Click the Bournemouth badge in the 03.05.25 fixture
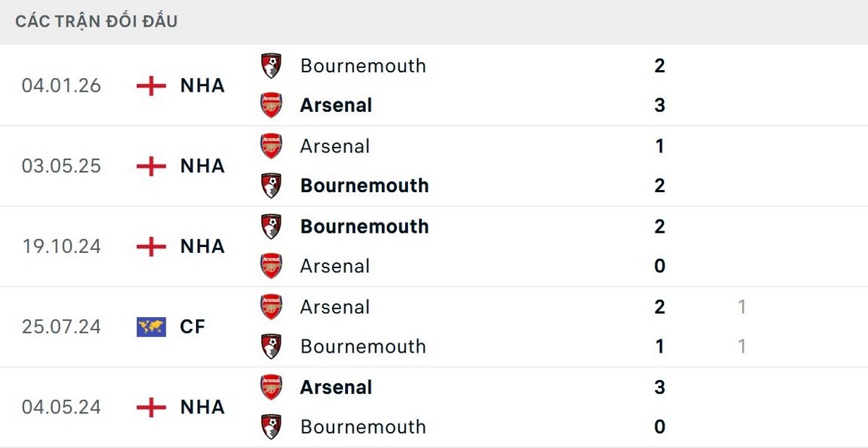868x448 pixels. (271, 184)
